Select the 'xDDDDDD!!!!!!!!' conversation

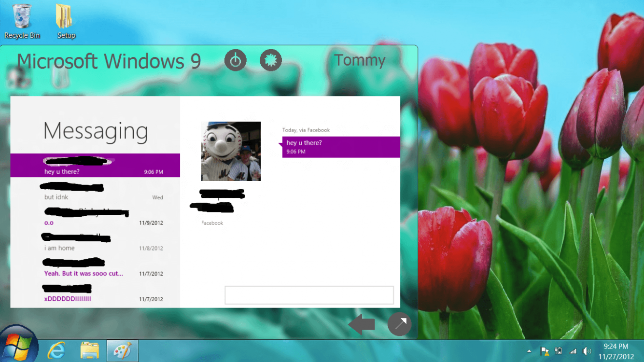point(95,293)
